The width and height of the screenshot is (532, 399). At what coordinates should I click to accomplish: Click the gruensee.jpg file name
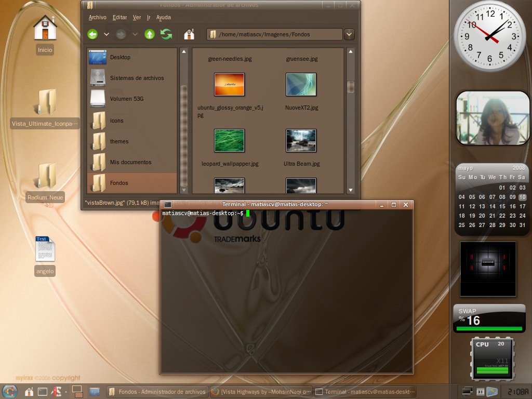(302, 59)
